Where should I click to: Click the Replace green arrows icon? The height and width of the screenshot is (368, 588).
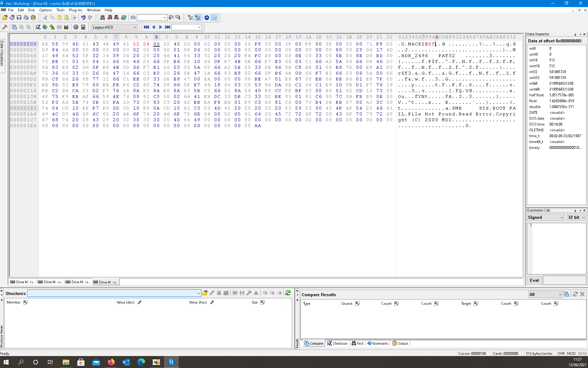(124, 18)
